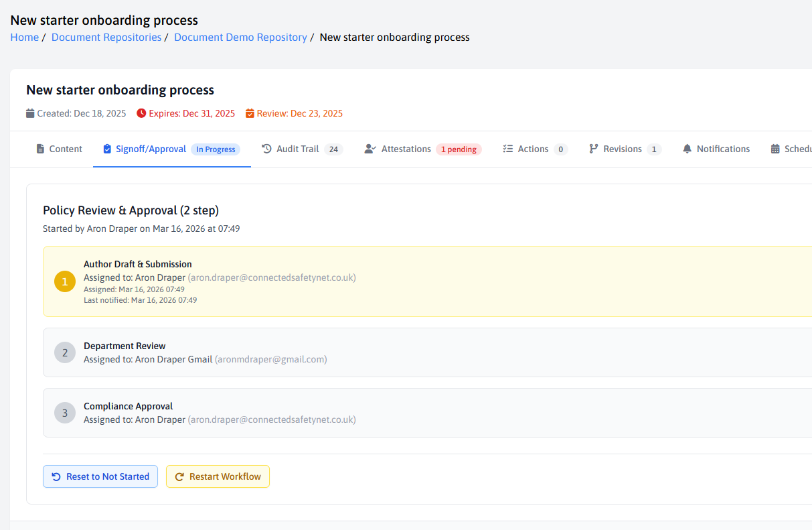Viewport: 812px width, 530px height.
Task: Click the Revisions branch icon
Action: 593,149
